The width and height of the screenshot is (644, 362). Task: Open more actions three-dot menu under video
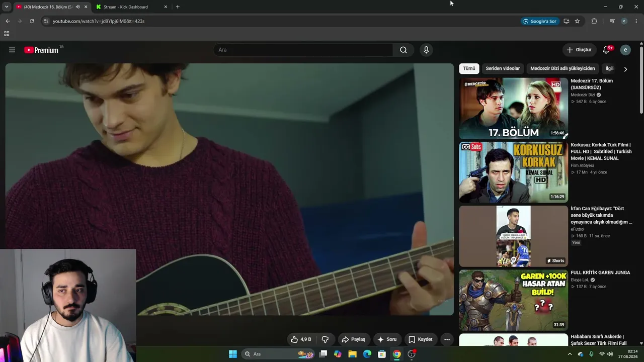[447, 339]
